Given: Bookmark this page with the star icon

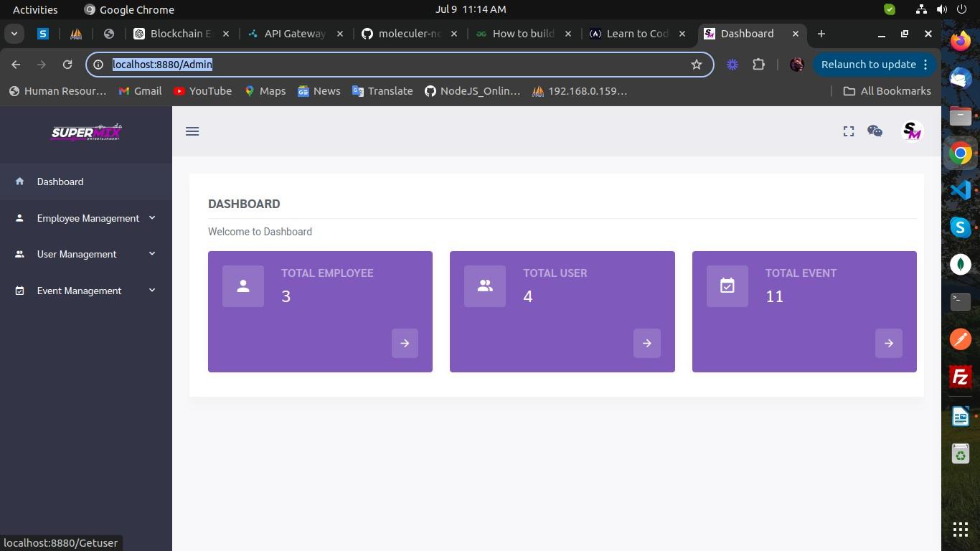Looking at the screenshot, I should 696,65.
